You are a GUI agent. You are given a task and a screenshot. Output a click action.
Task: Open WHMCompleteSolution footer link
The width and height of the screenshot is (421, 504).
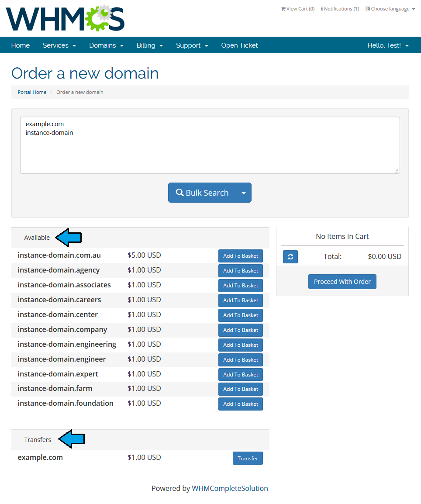tap(230, 488)
